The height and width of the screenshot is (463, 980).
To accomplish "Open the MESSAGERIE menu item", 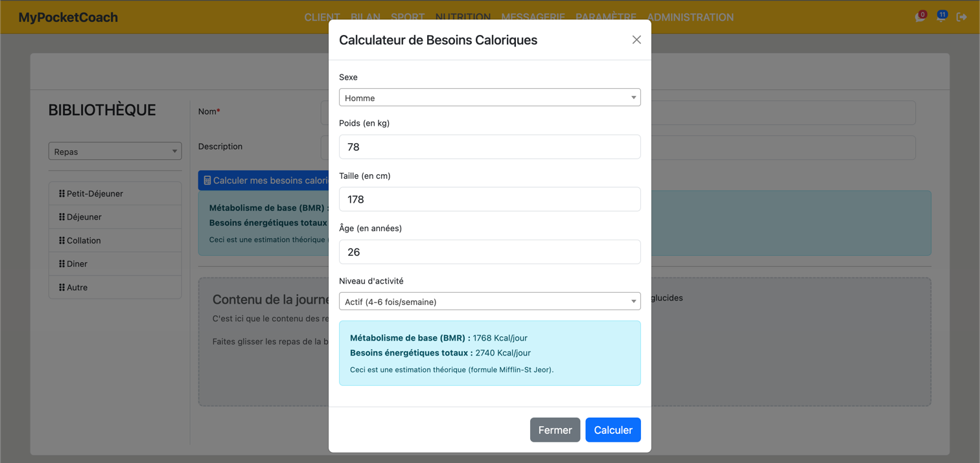I will coord(533,17).
